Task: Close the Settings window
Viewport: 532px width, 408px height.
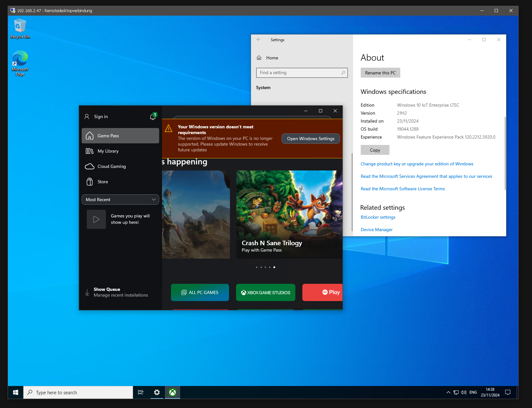Action: [499, 40]
